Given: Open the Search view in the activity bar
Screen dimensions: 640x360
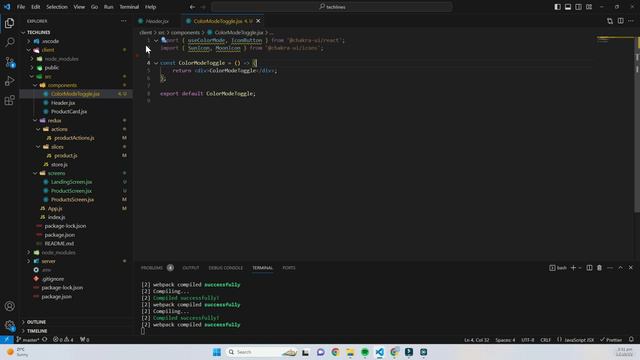Looking at the screenshot, I should [x=9, y=42].
